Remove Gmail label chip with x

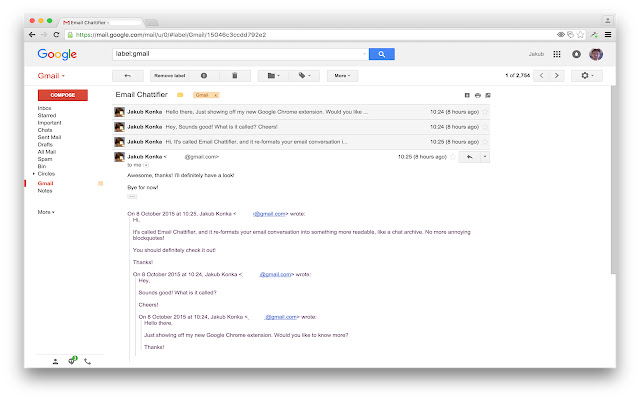click(x=216, y=95)
